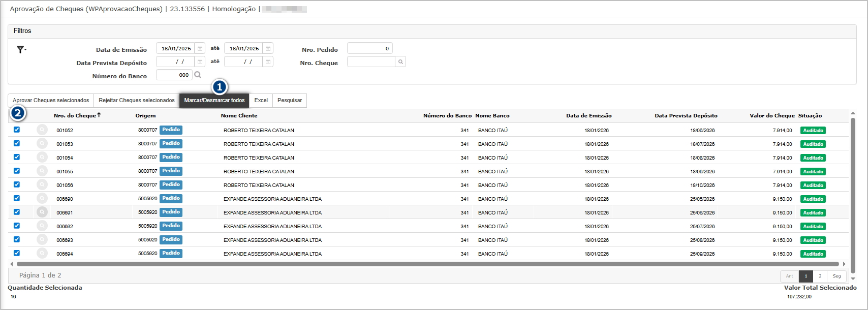Click the Nro. Cheque search magnifier icon
Image resolution: width=868 pixels, height=310 pixels.
click(x=400, y=62)
